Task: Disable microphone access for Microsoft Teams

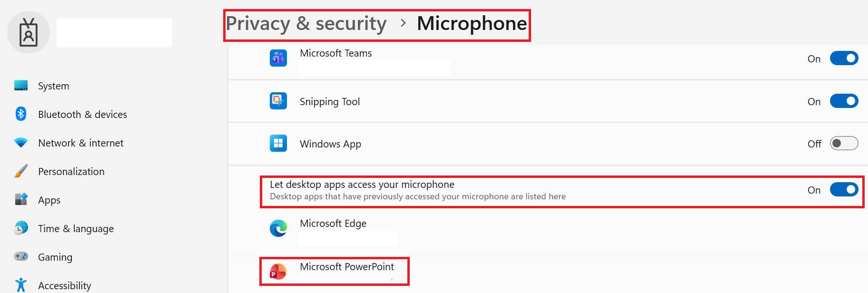Action: point(844,58)
